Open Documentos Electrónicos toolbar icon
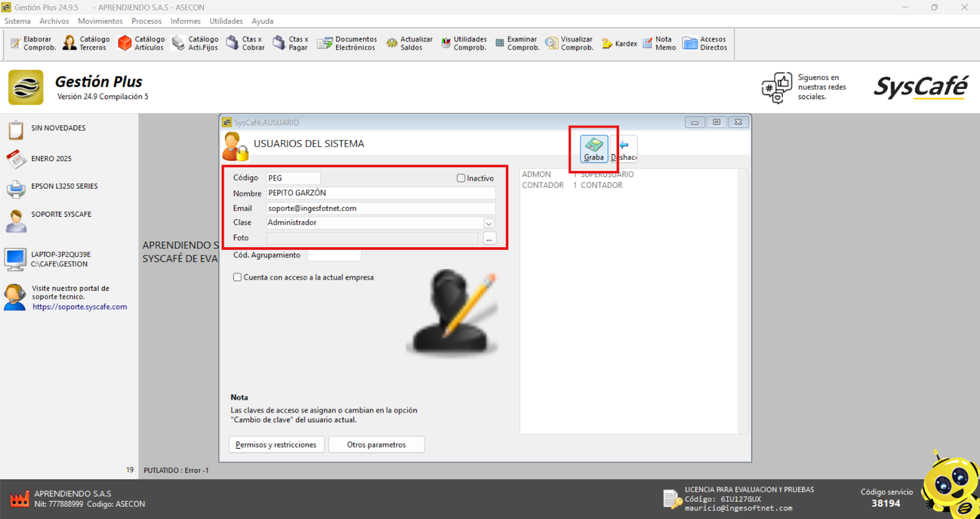 [324, 43]
